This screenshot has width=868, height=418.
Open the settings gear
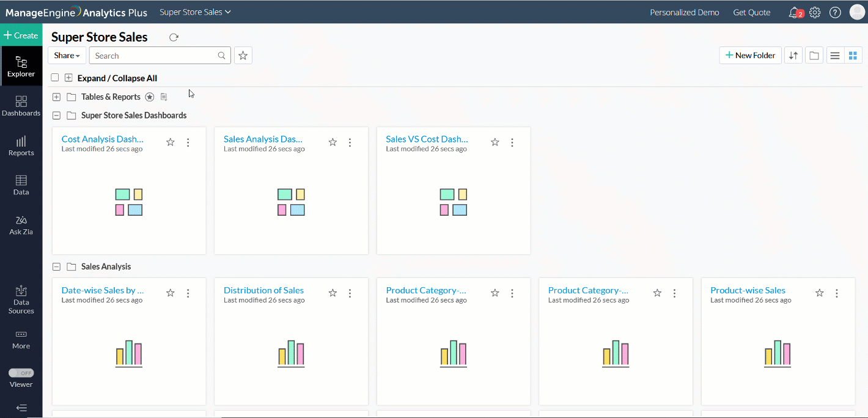click(x=815, y=12)
